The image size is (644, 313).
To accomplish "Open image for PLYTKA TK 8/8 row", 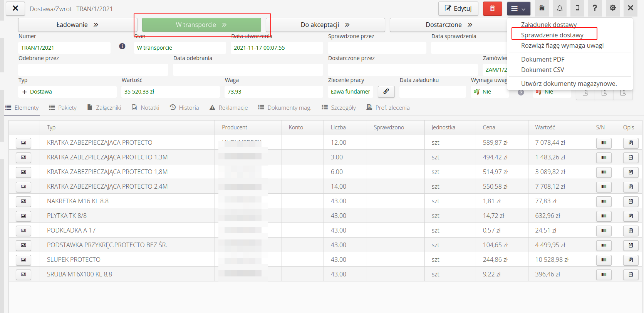I will point(23,216).
